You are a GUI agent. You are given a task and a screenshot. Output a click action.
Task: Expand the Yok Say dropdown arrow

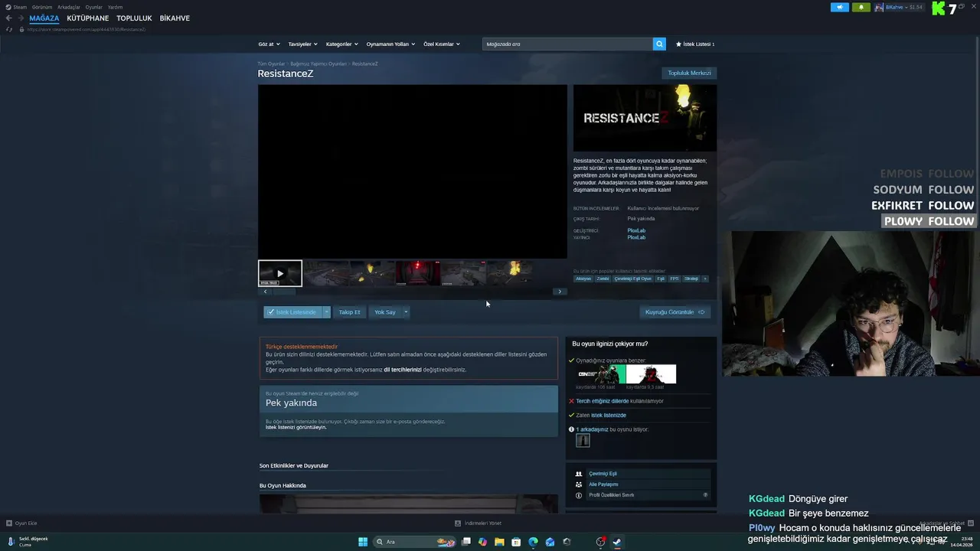pyautogui.click(x=406, y=312)
